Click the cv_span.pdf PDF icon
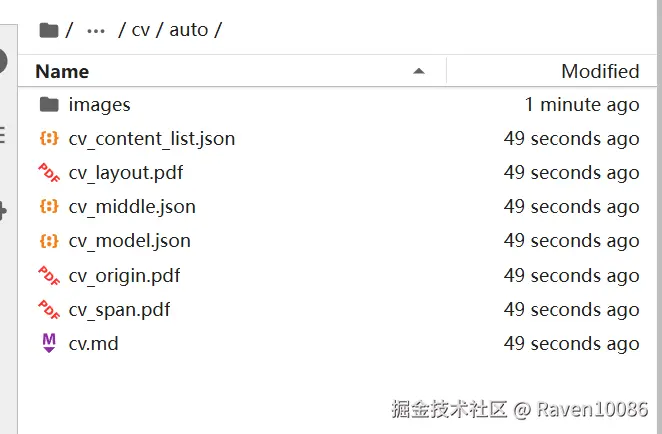Screen dimensions: 662x434 49,309
